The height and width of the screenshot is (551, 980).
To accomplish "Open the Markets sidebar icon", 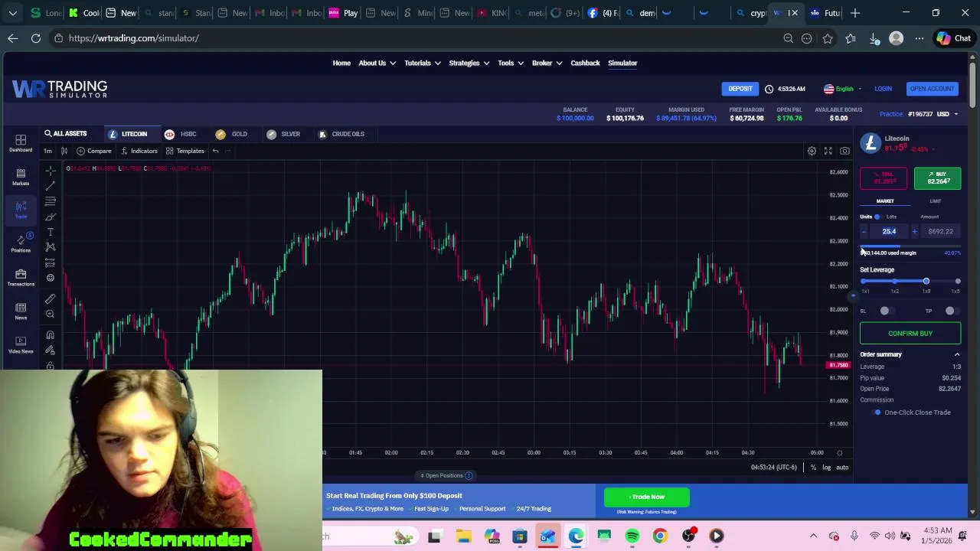I will (x=21, y=177).
